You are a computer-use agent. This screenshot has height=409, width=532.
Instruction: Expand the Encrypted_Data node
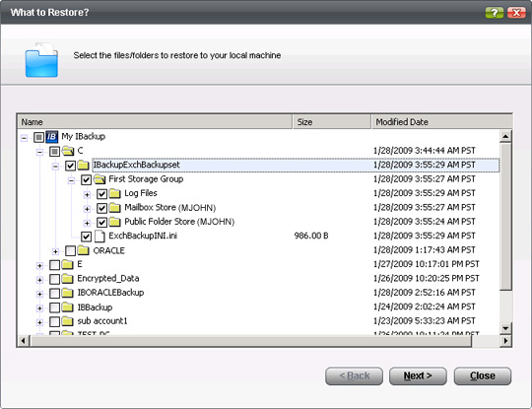(39, 280)
